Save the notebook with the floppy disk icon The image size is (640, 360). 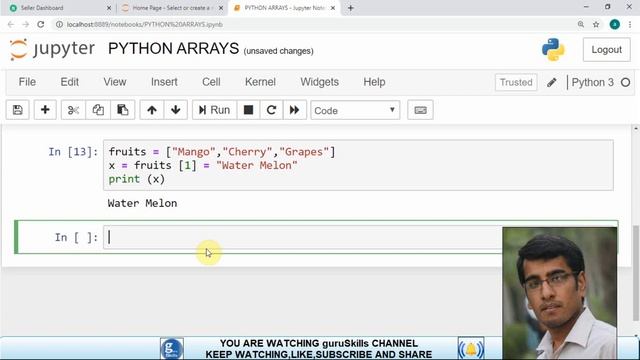18,110
